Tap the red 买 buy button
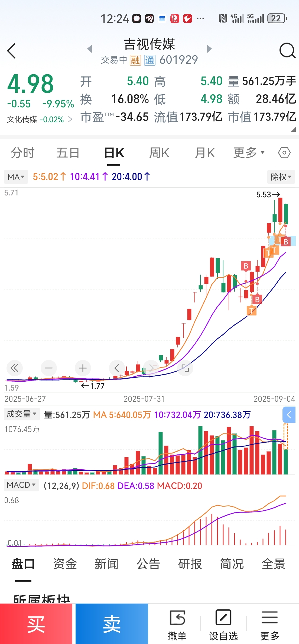This screenshot has height=644, width=299. [36, 624]
